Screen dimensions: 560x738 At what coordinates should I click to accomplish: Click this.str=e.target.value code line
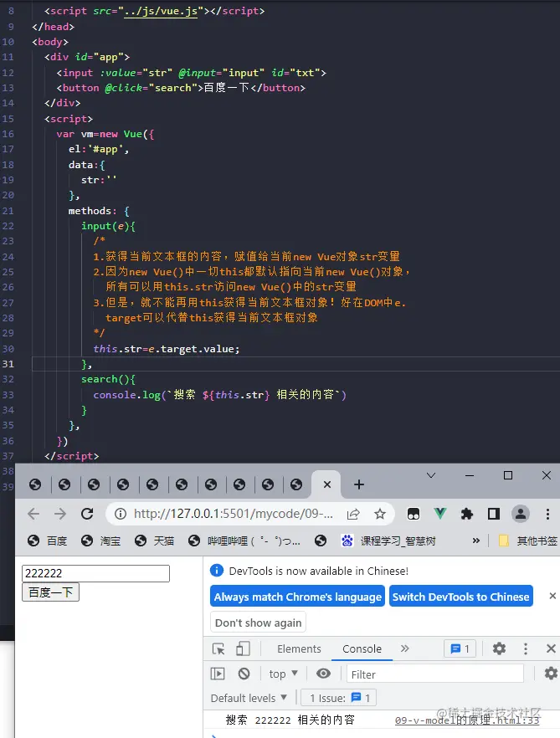(167, 349)
